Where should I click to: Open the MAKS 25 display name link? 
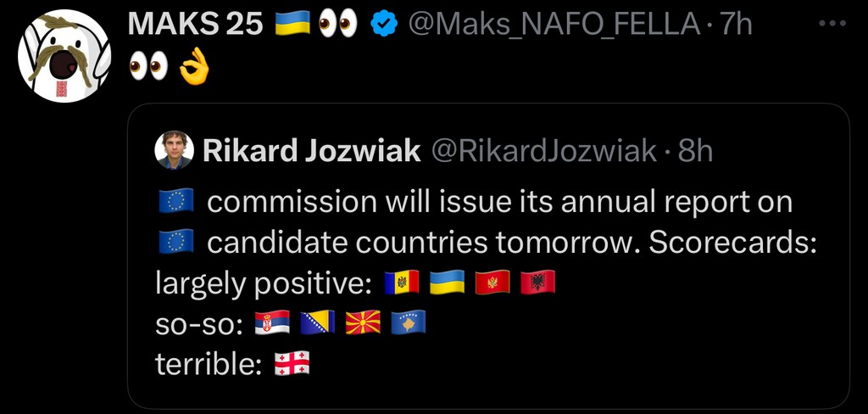(x=195, y=25)
